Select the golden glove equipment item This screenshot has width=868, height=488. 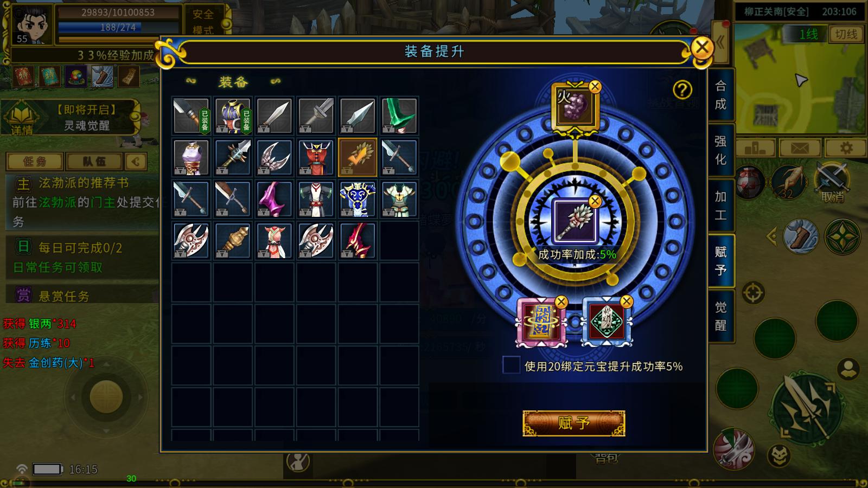(x=358, y=157)
